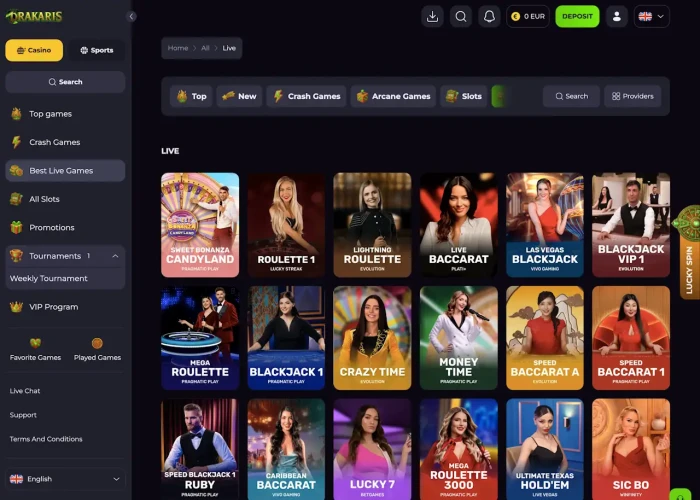Open Support link
Screen dimensions: 700x500
point(23,415)
